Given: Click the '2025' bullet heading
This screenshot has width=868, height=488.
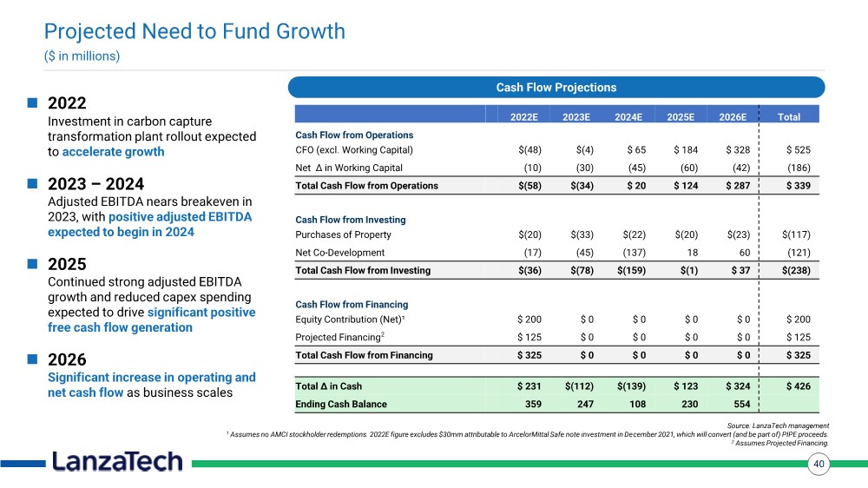Looking at the screenshot, I should [x=67, y=264].
